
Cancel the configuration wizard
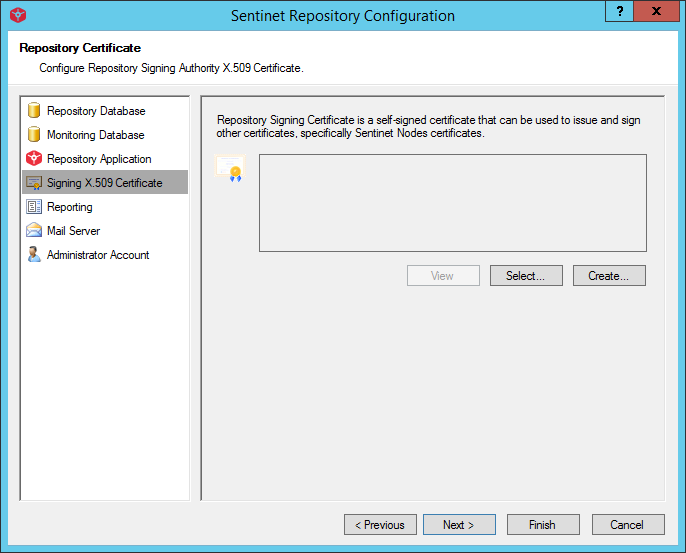[628, 525]
